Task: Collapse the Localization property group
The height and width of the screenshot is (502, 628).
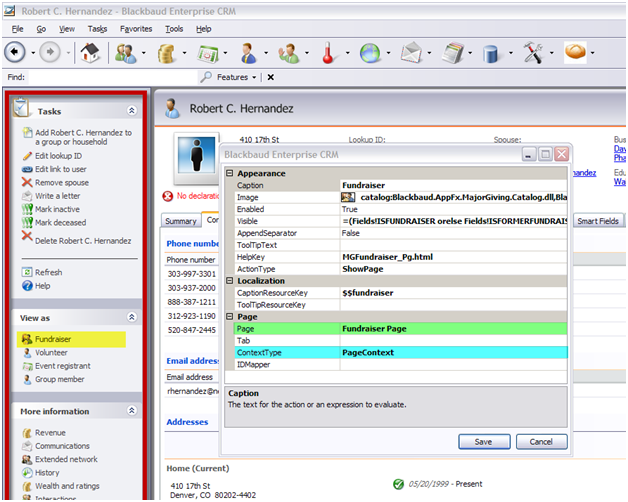Action: [229, 280]
